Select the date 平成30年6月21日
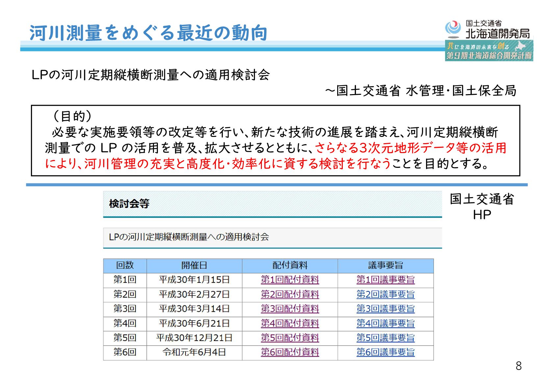Viewport: 554px width, 392px height. [194, 323]
